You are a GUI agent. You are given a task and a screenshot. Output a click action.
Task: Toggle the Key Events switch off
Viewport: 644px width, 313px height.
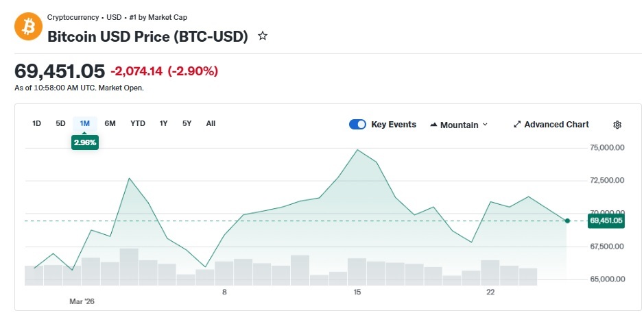tap(357, 124)
